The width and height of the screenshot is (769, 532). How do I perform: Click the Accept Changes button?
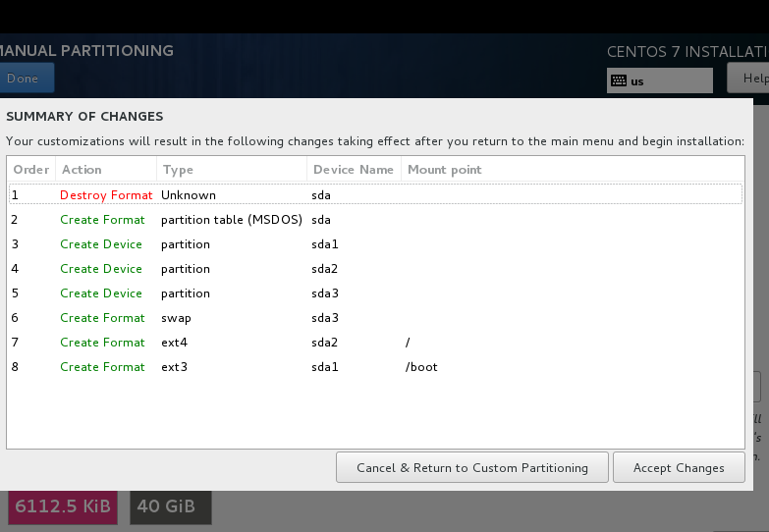[x=679, y=468]
